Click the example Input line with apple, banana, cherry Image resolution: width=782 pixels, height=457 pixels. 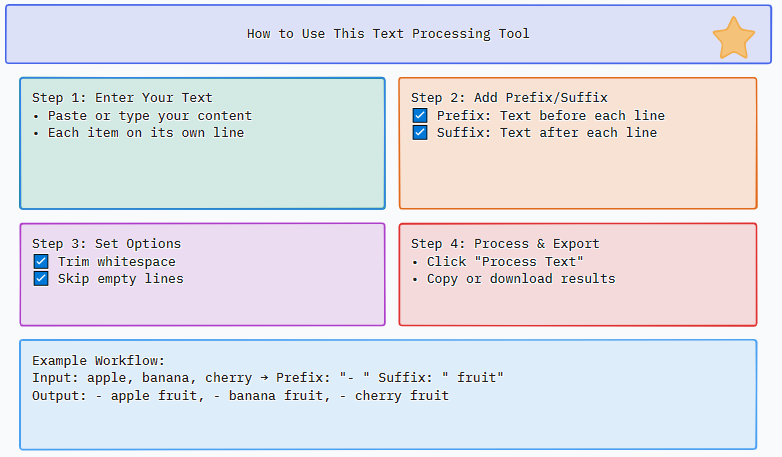tap(267, 378)
